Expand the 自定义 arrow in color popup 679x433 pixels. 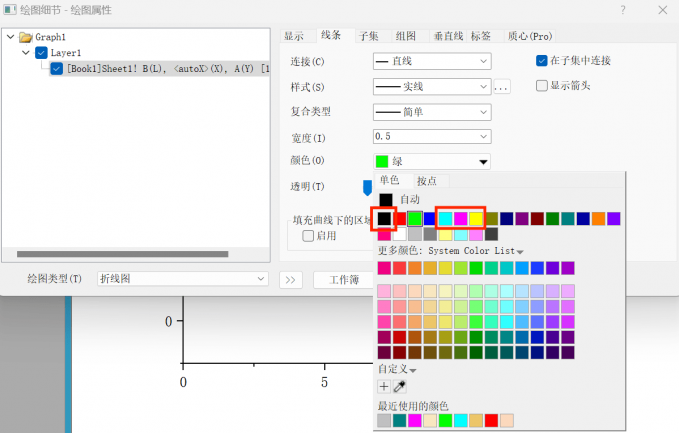click(413, 370)
